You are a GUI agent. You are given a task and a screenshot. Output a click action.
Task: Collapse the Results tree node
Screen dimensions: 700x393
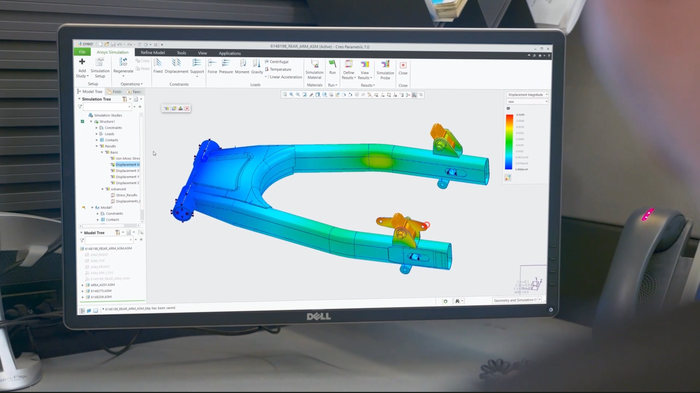pos(96,146)
